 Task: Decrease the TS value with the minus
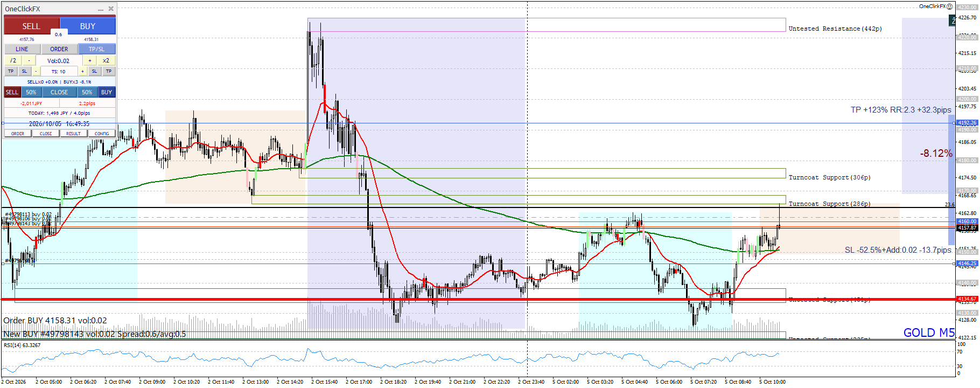36,71
